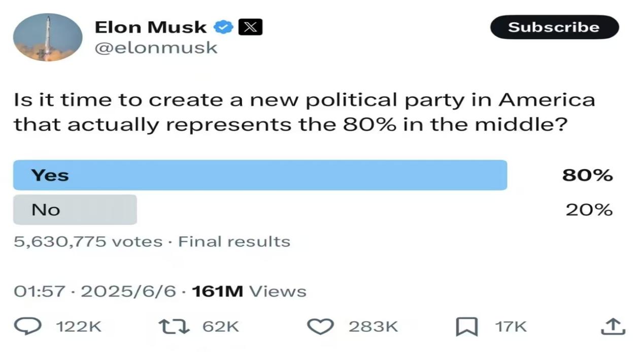Bookmark this post using the bookmark icon
This screenshot has width=644, height=352.
[466, 326]
